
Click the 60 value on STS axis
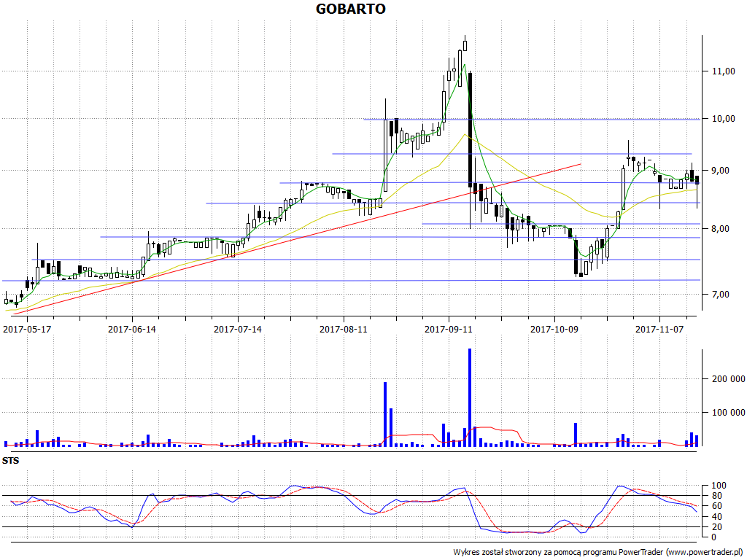tap(716, 506)
